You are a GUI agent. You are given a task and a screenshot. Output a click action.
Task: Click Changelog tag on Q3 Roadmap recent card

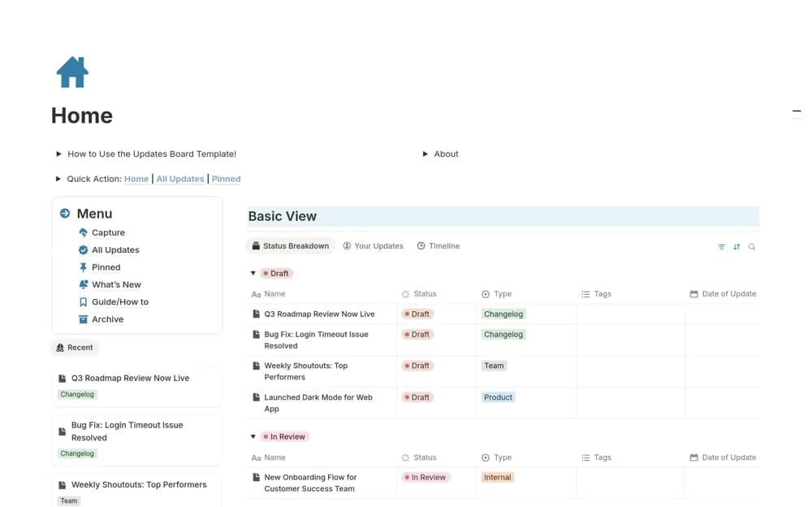(77, 394)
